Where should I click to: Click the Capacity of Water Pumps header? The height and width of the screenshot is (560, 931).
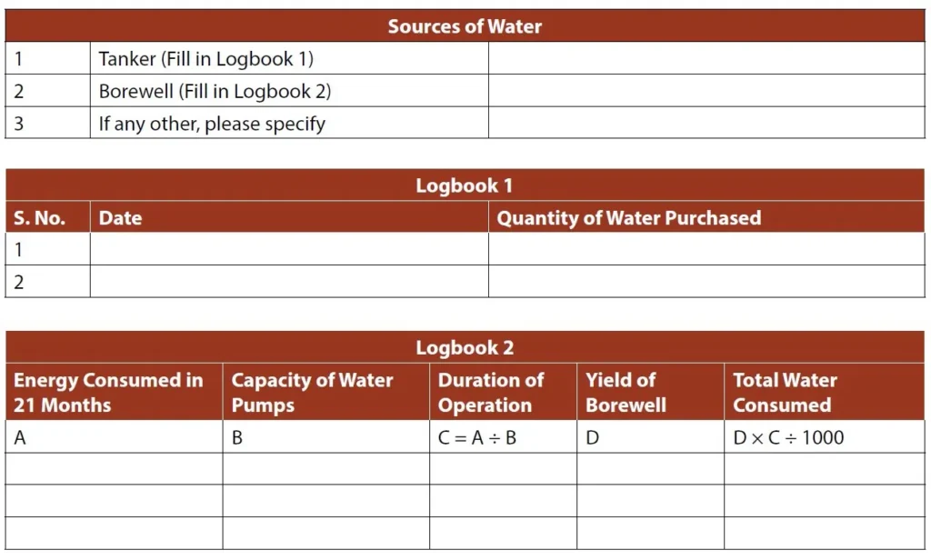[325, 393]
